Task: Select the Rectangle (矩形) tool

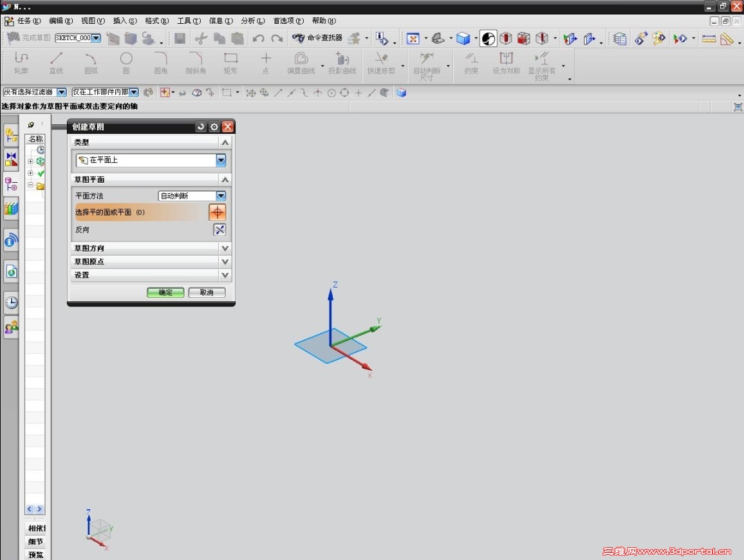Action: tap(230, 63)
